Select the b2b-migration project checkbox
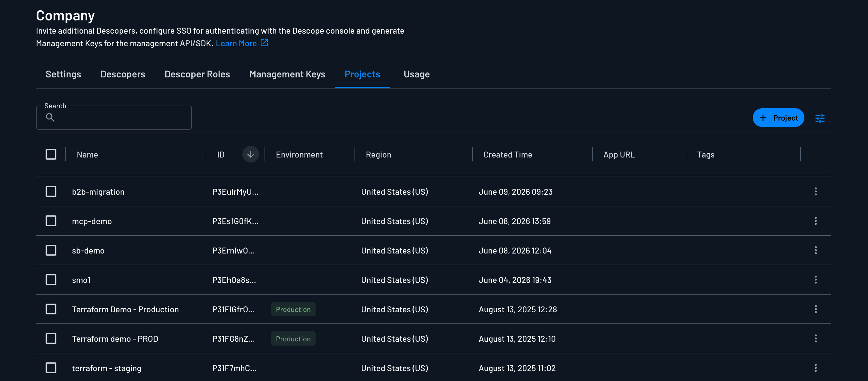This screenshot has width=868, height=381. [51, 191]
